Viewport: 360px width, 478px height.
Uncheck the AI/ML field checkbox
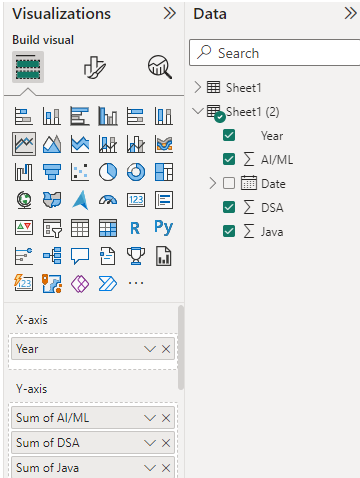point(229,159)
